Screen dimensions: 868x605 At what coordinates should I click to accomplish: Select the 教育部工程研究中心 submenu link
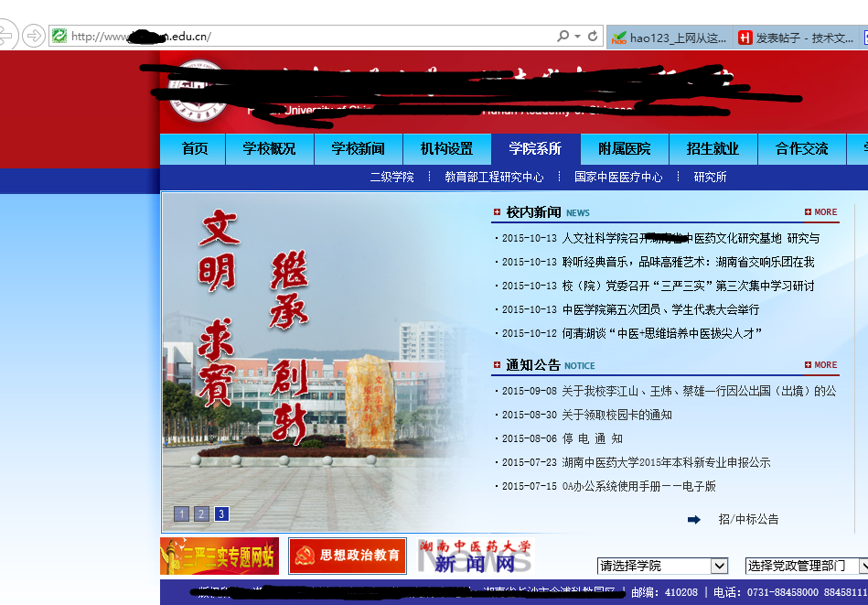pos(494,177)
